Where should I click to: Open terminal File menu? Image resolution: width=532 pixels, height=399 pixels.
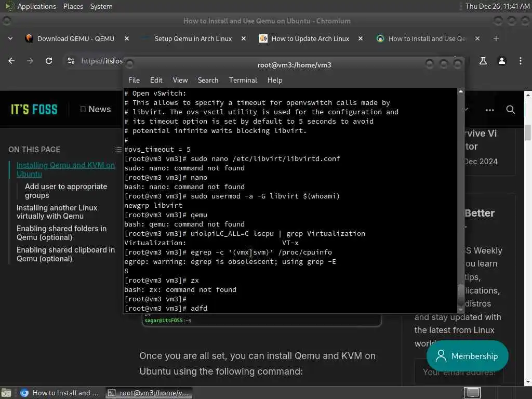click(x=134, y=80)
